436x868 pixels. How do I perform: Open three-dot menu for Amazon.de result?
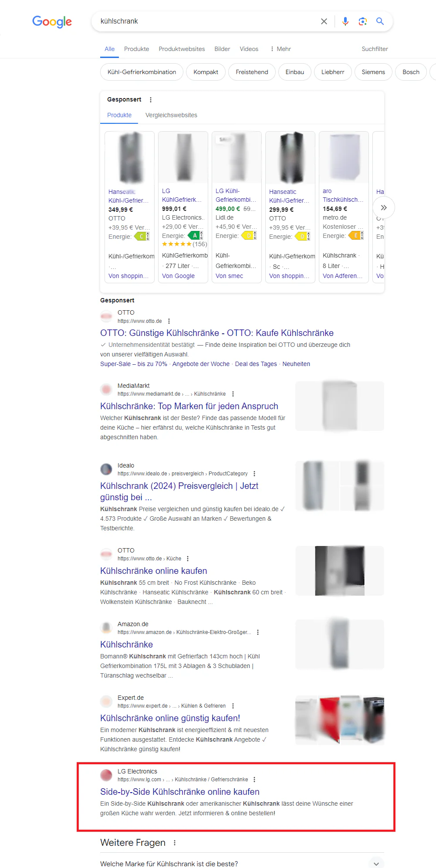click(258, 632)
